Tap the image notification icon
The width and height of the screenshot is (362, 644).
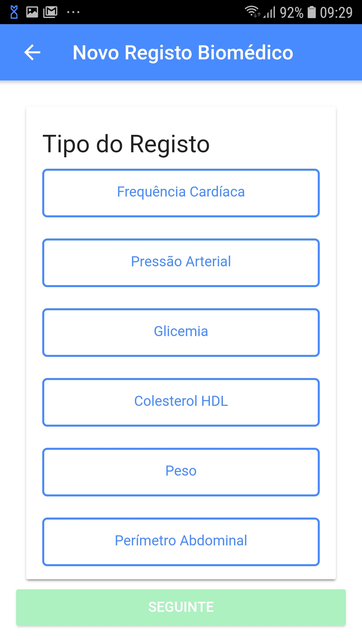(x=32, y=12)
